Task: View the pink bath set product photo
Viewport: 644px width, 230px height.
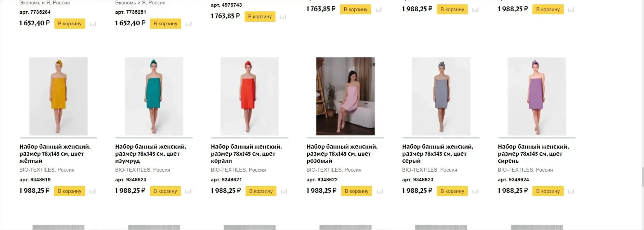Action: 345,96
